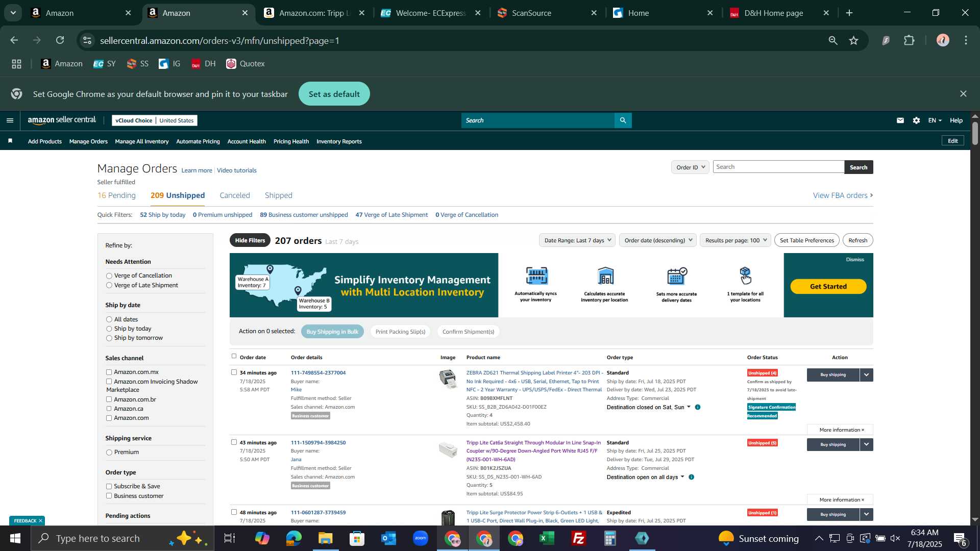
Task: Open order link 111-7498554-2377004
Action: click(318, 373)
